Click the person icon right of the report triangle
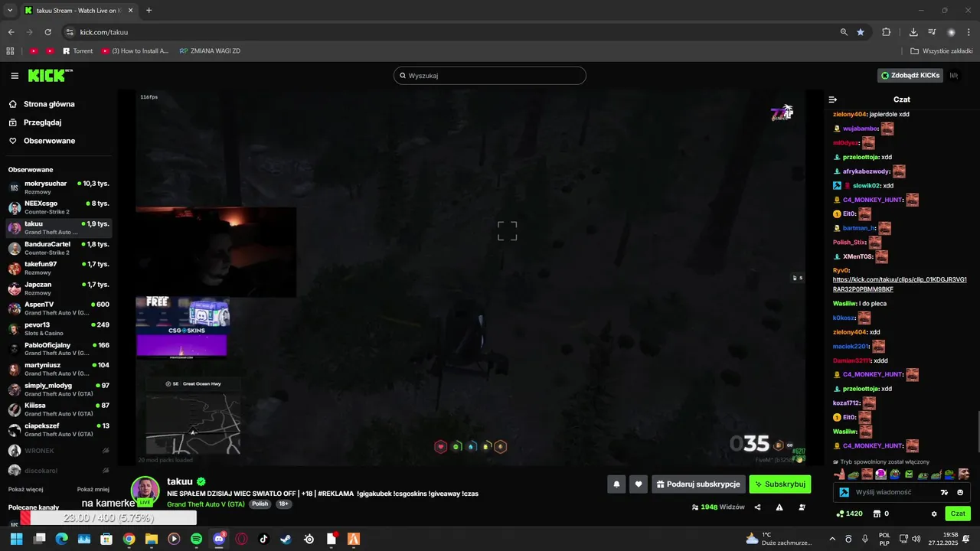Image resolution: width=980 pixels, height=551 pixels. pyautogui.click(x=802, y=507)
